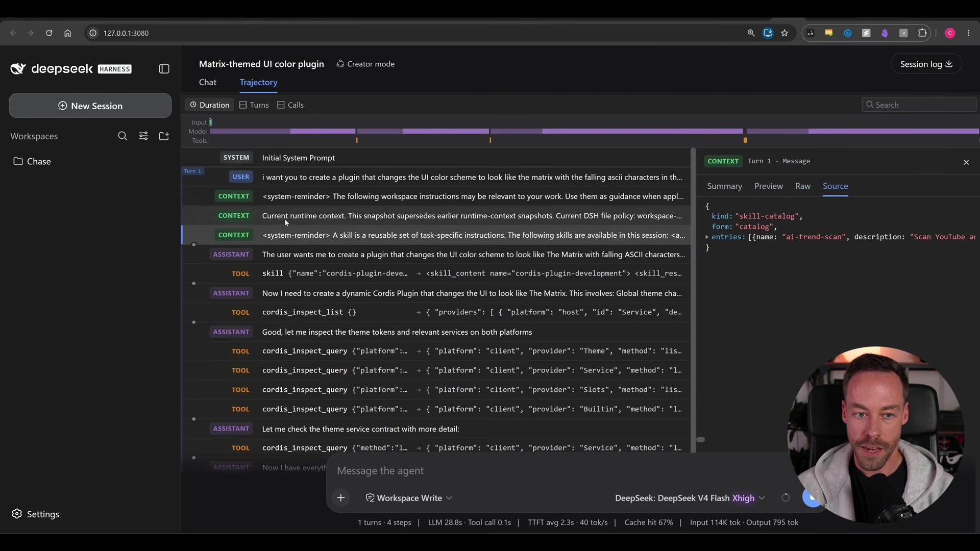
Task: Select 'Good, let me inspect' assistant row
Action: click(x=436, y=332)
